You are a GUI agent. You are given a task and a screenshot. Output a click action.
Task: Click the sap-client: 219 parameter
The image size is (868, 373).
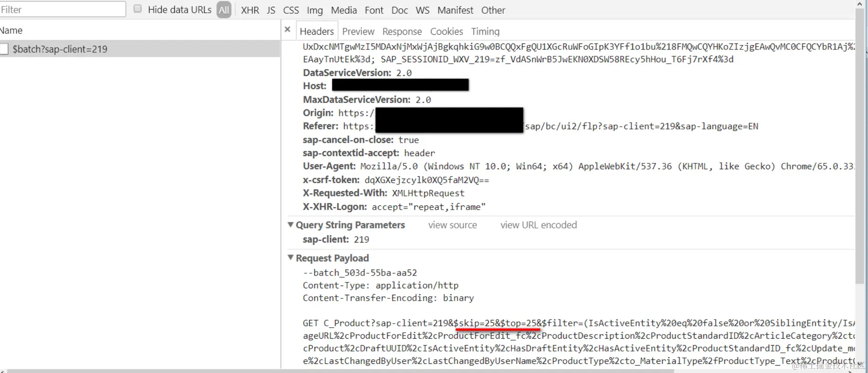(x=336, y=239)
